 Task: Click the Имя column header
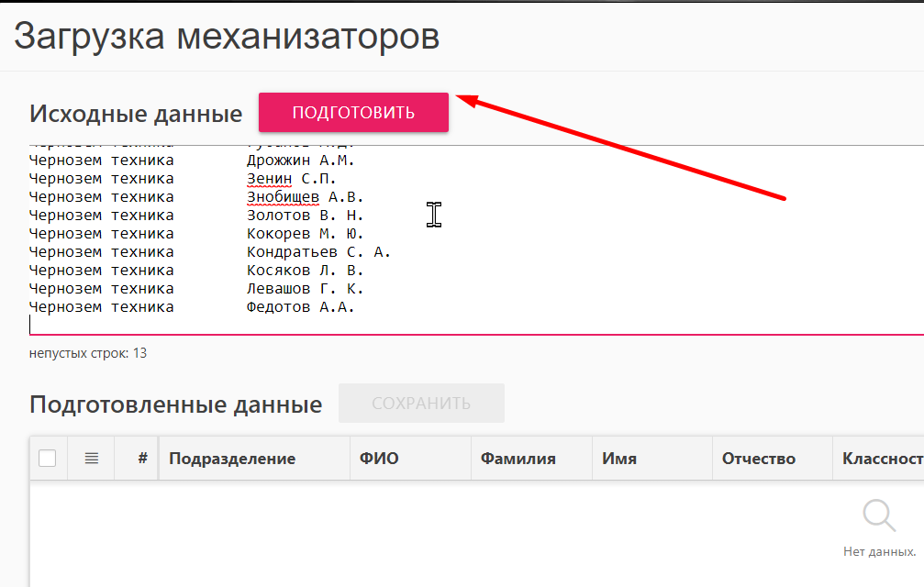coord(619,459)
